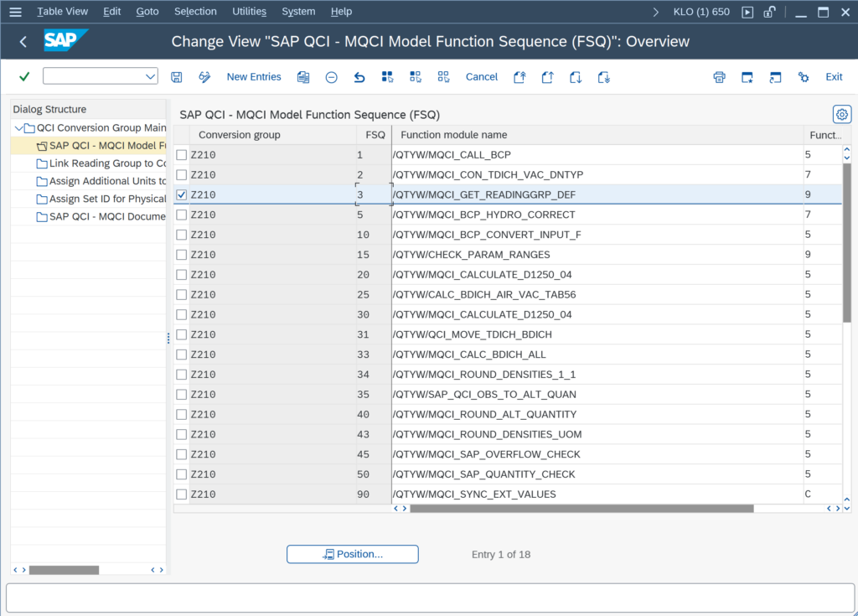
Task: Click the table's vertical scrollbar thumb
Action: click(x=846, y=242)
